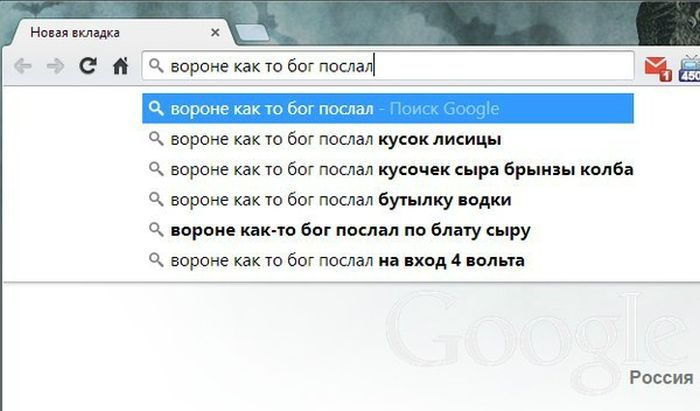700x411 pixels.
Task: Open the Gmail mail checker extension
Action: [x=658, y=69]
